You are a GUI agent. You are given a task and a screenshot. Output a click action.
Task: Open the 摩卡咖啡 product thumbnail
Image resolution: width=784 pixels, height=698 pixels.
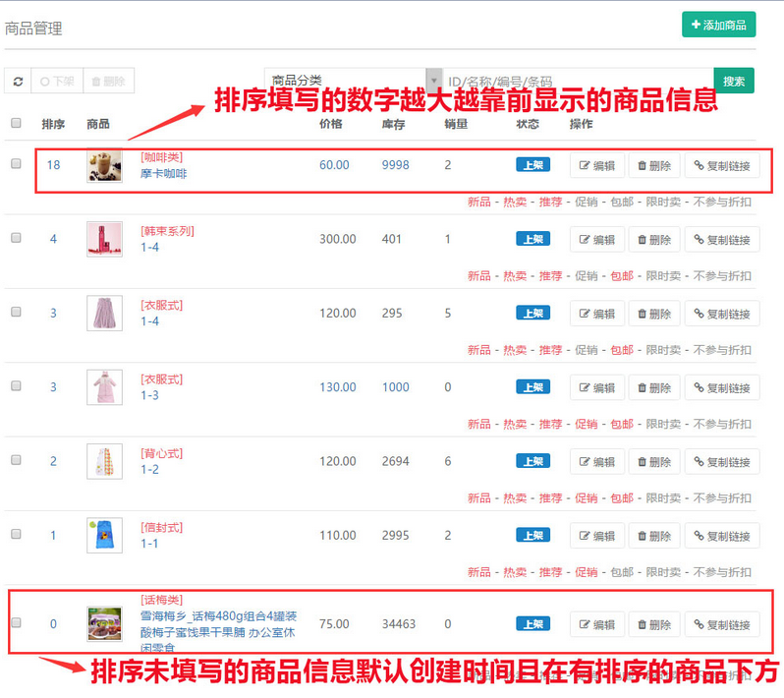pyautogui.click(x=104, y=165)
